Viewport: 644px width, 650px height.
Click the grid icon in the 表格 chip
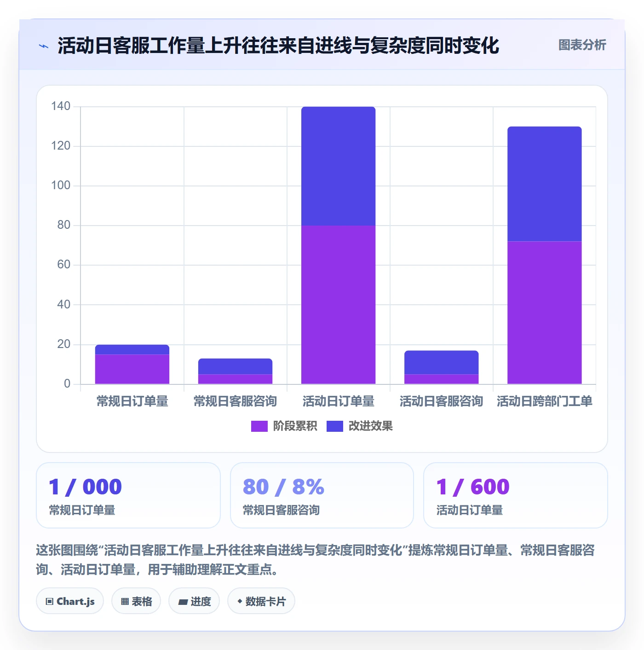point(125,602)
